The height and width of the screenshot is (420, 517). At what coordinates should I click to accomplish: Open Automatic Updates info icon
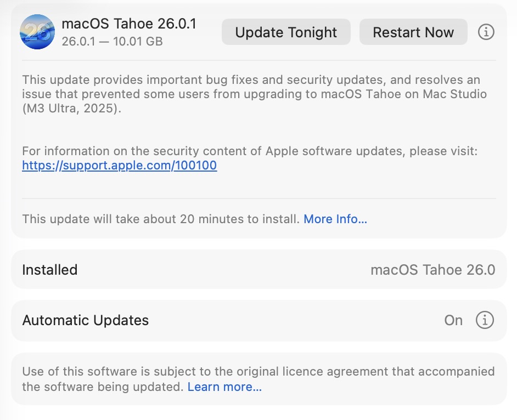pyautogui.click(x=484, y=320)
